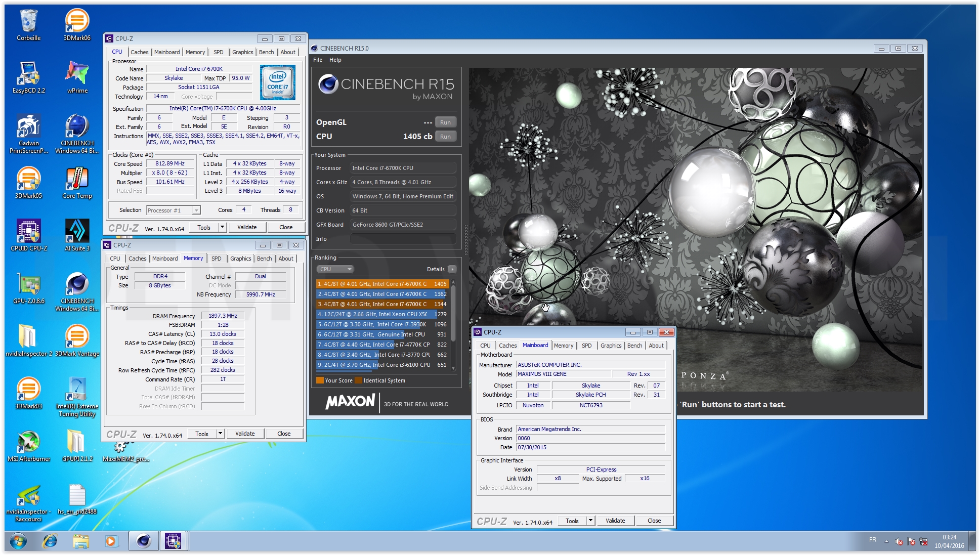The image size is (980, 555).
Task: Launch 3DMark Vantage desktop shortcut
Action: pyautogui.click(x=77, y=340)
